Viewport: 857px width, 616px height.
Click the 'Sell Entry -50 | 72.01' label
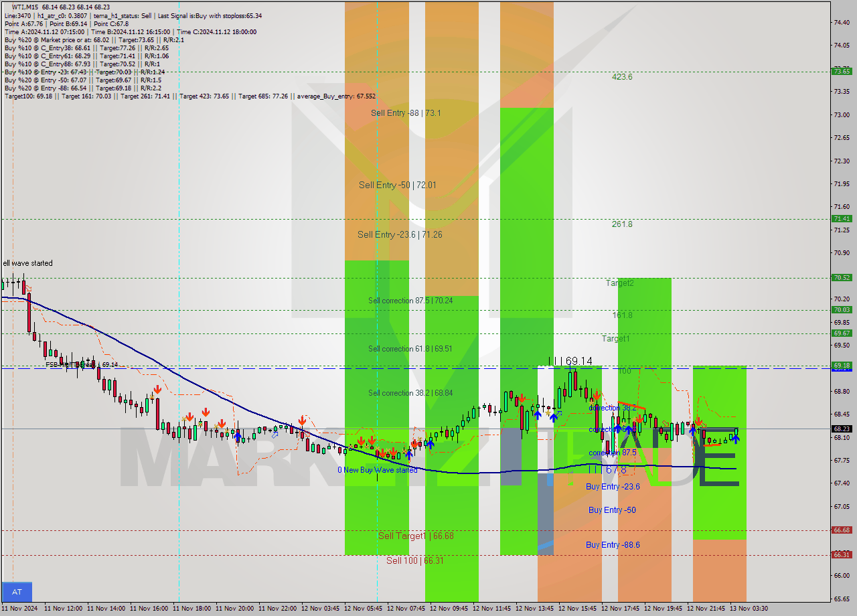click(x=397, y=185)
